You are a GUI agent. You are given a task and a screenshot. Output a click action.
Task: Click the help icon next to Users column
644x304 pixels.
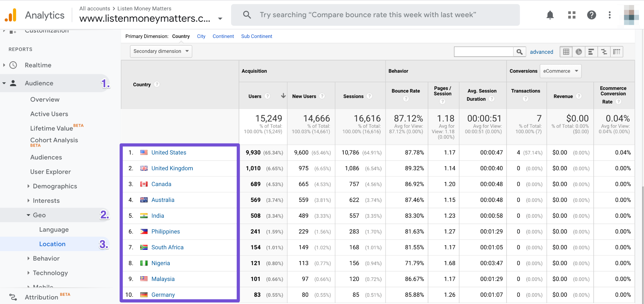point(267,96)
